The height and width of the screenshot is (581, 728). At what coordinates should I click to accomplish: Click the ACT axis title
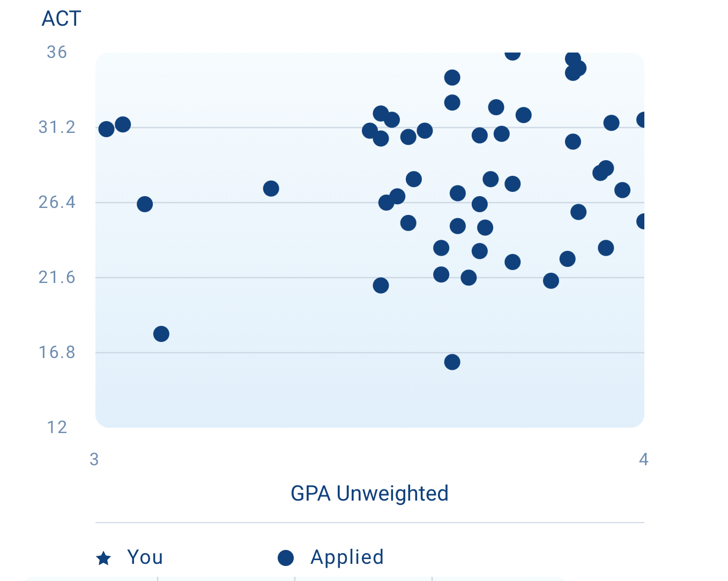tap(61, 19)
